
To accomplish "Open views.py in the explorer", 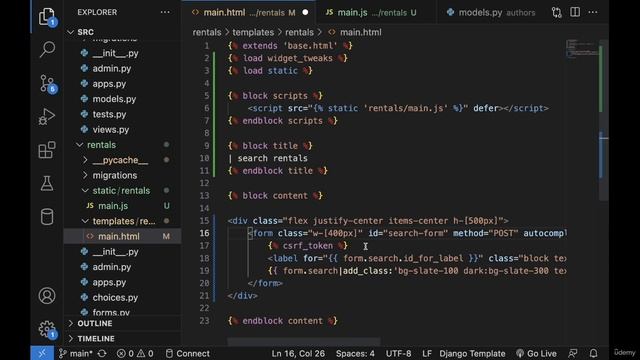I will pos(122,129).
